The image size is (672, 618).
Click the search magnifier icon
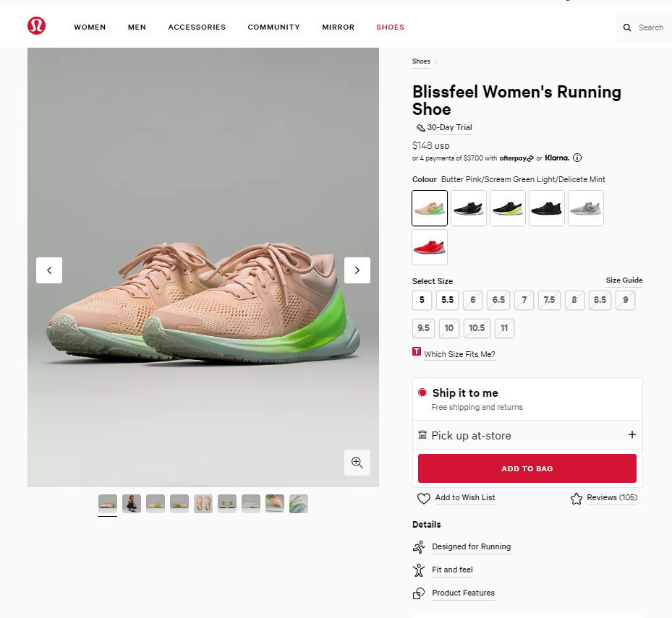click(x=627, y=27)
